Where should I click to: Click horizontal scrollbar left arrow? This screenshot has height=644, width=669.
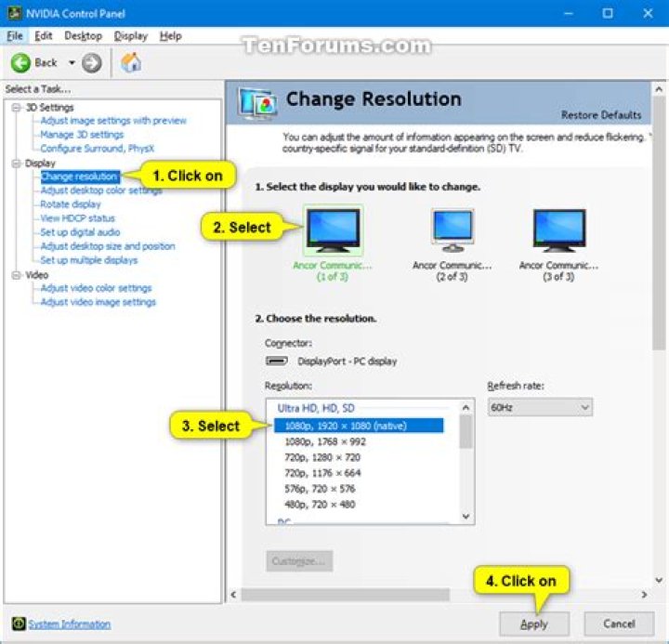(x=233, y=595)
